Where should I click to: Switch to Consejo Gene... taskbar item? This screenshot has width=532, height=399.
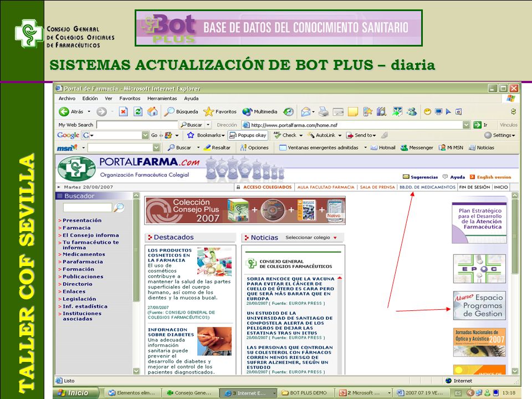(190, 393)
